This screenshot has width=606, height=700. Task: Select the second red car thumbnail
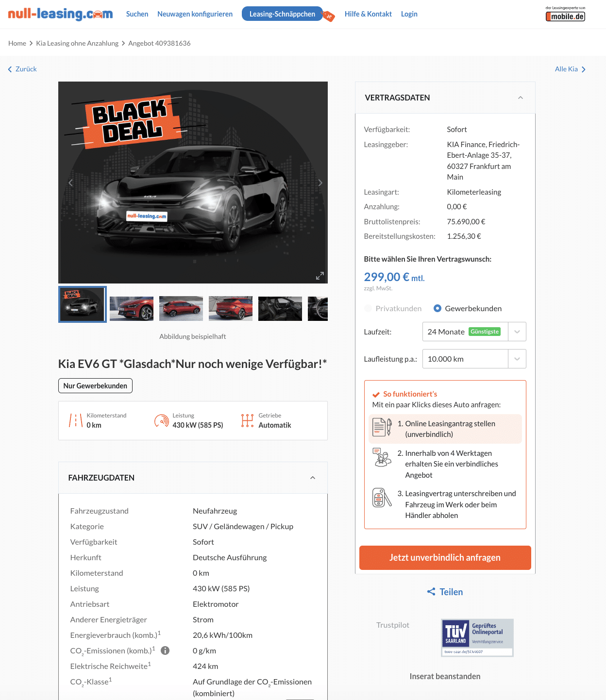181,309
